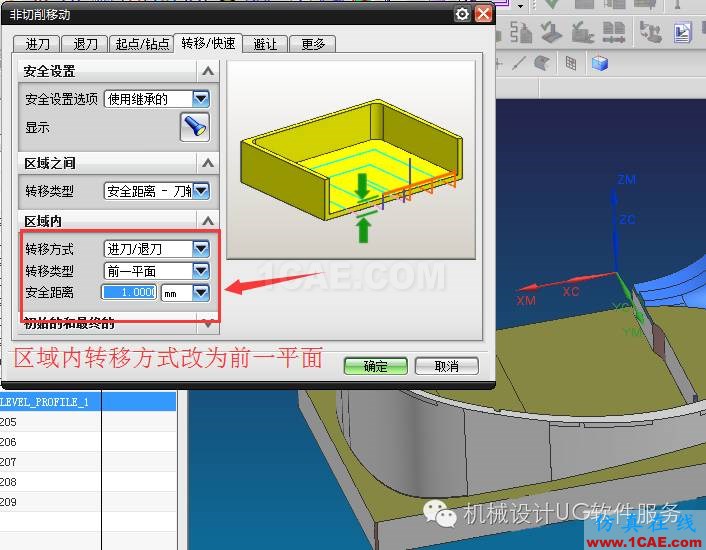
Task: Click the list output document icon
Action: point(683,32)
